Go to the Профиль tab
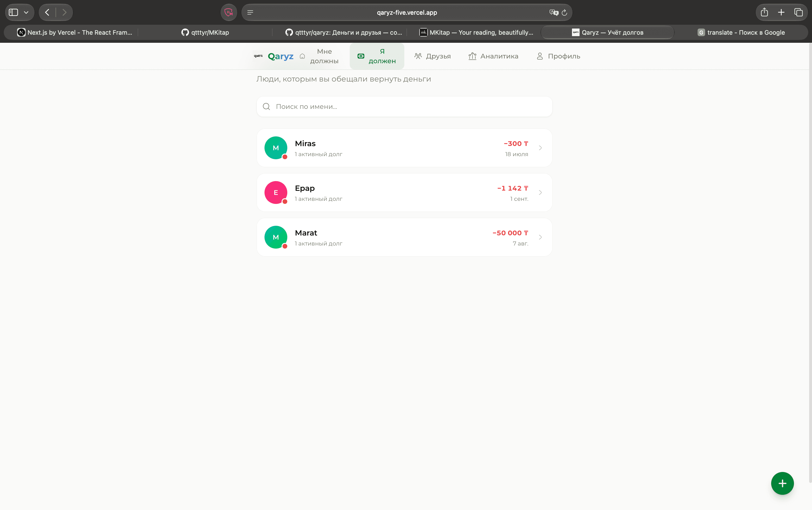The height and width of the screenshot is (510, 812). tap(558, 56)
